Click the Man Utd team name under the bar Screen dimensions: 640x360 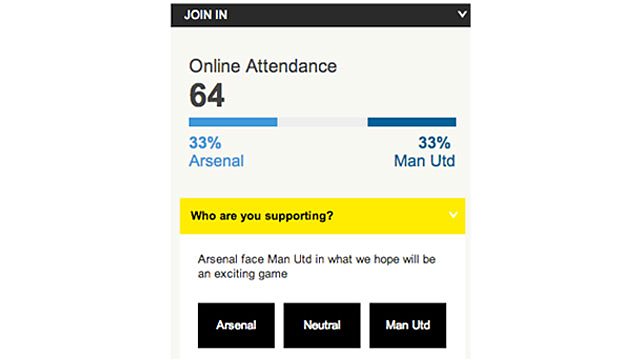pos(424,161)
